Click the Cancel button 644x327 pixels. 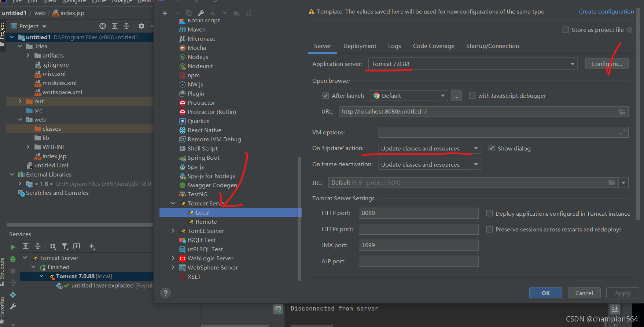point(584,293)
